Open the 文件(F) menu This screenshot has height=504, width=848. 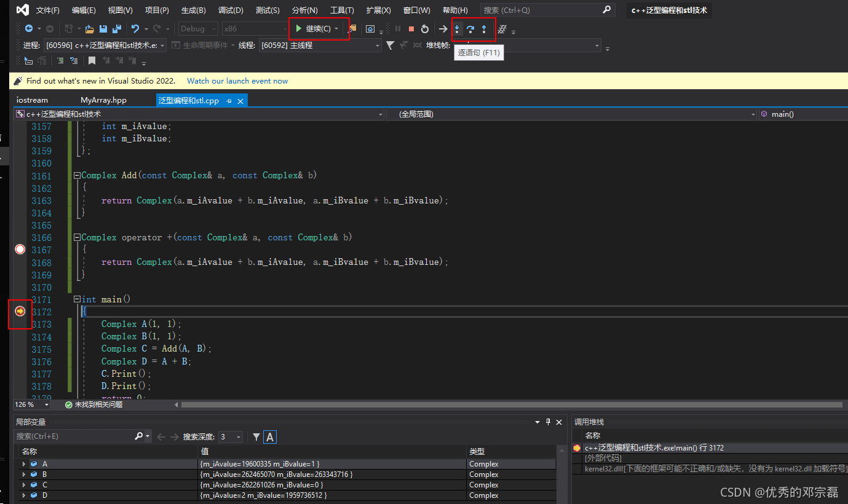pyautogui.click(x=48, y=10)
